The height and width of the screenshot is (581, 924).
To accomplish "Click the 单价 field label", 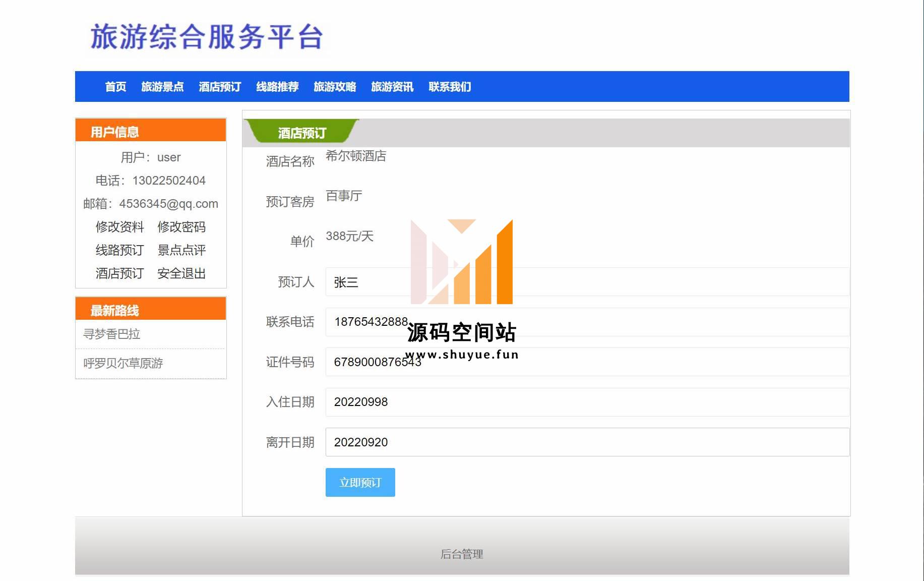I will (302, 242).
